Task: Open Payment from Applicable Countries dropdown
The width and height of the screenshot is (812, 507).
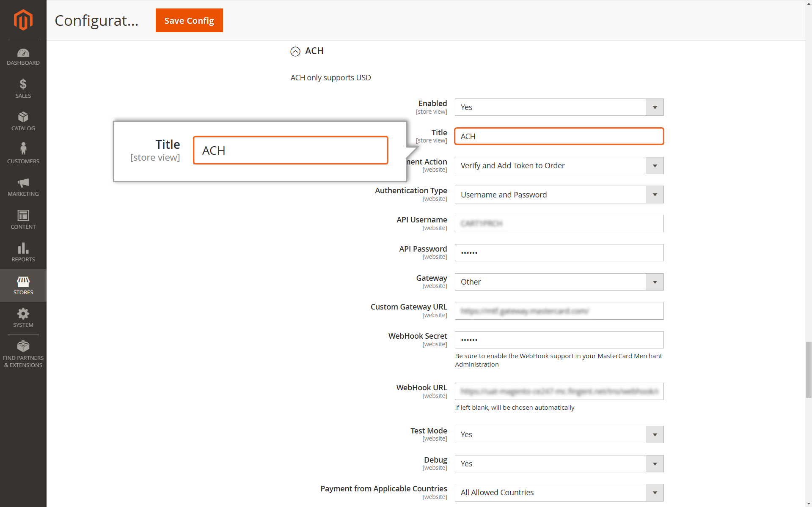Action: (559, 492)
